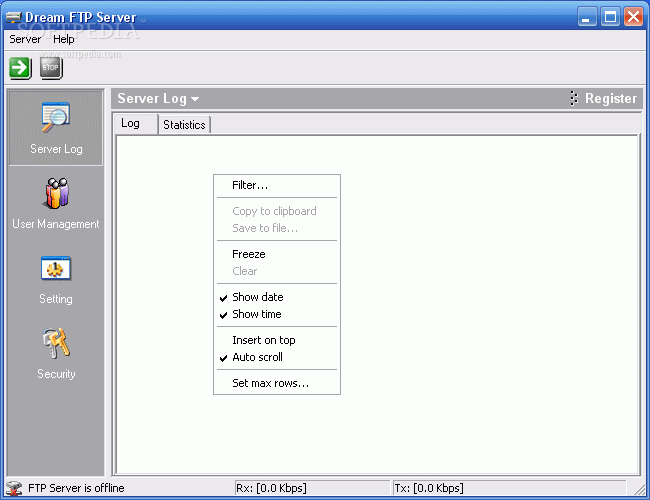650x500 pixels.
Task: Toggle Freeze in the context menu
Action: click(277, 254)
